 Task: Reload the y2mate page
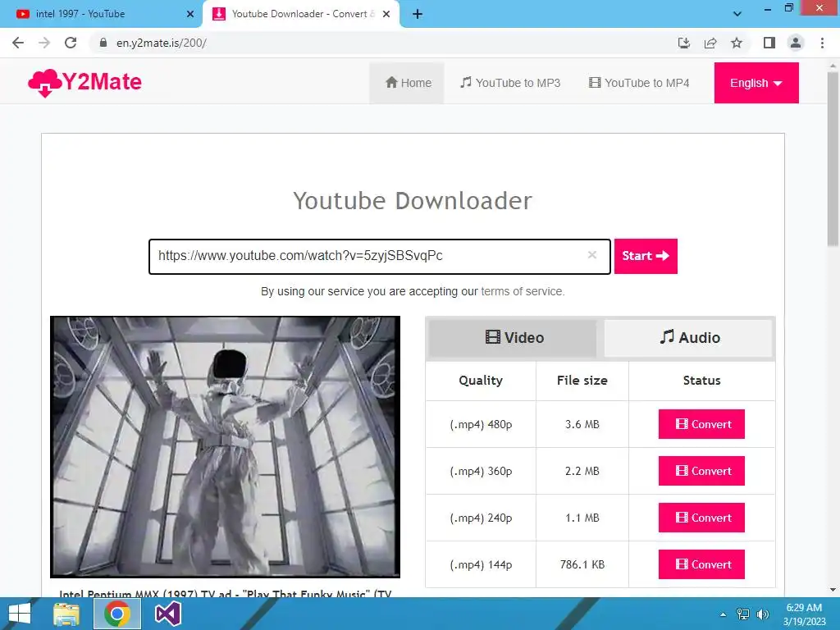(x=71, y=43)
